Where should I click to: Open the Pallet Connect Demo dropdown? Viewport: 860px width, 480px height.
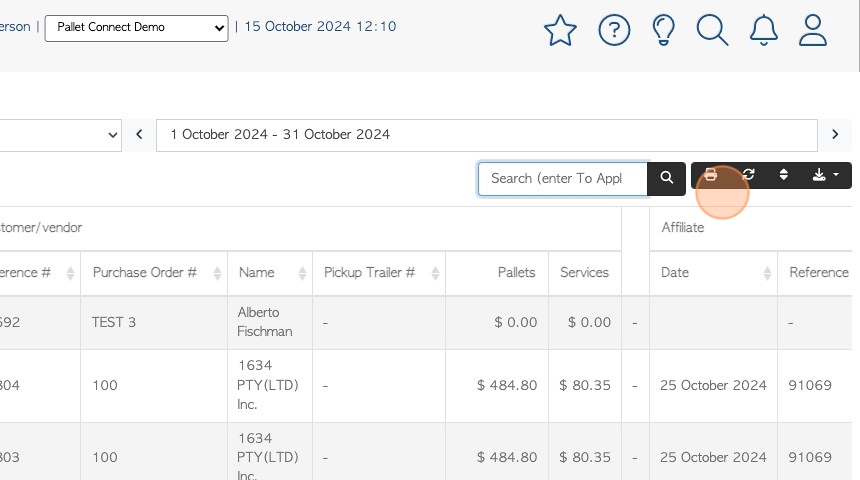coord(136,28)
